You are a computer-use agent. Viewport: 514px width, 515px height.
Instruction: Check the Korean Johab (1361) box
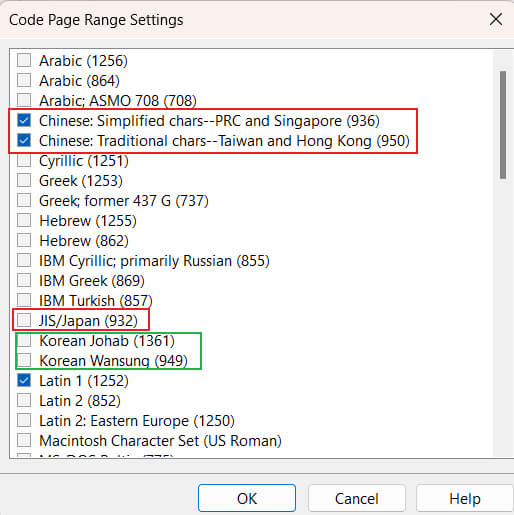24,341
